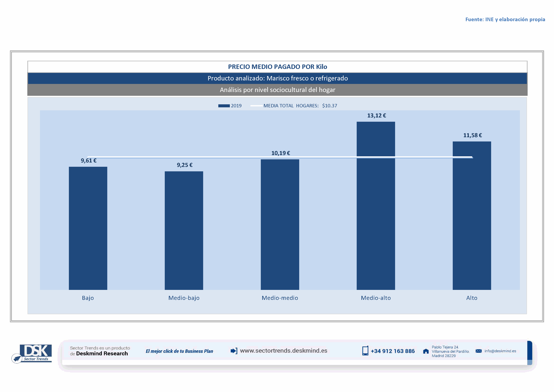Click the chart title PRECIO MEDIO PAGADO POR Kilo
This screenshot has width=554, height=392.
point(278,67)
